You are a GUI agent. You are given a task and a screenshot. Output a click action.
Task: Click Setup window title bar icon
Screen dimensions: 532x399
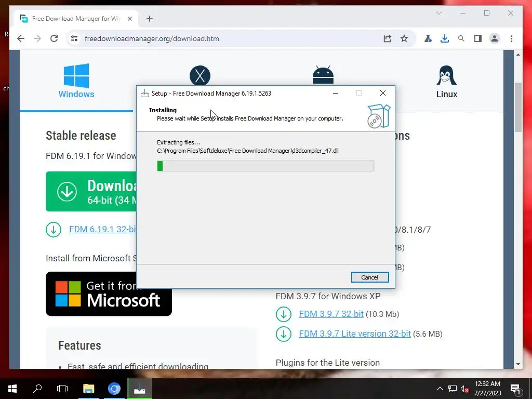[x=145, y=94]
